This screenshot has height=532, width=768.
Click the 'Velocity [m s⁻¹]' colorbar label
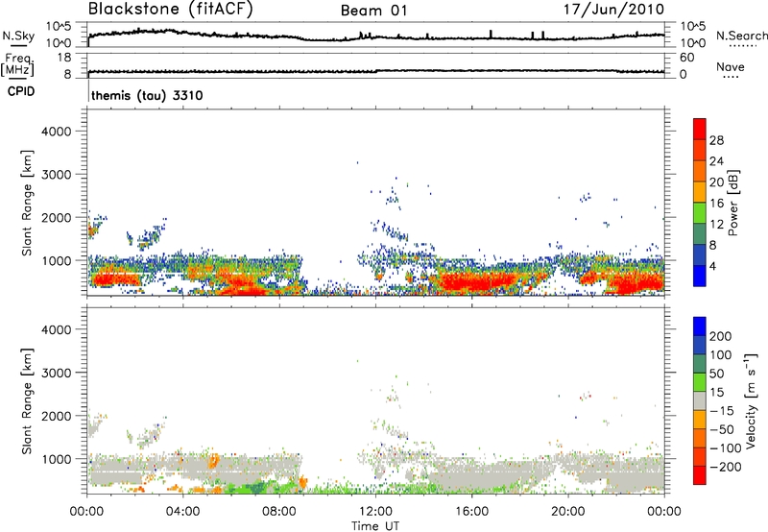tap(751, 401)
